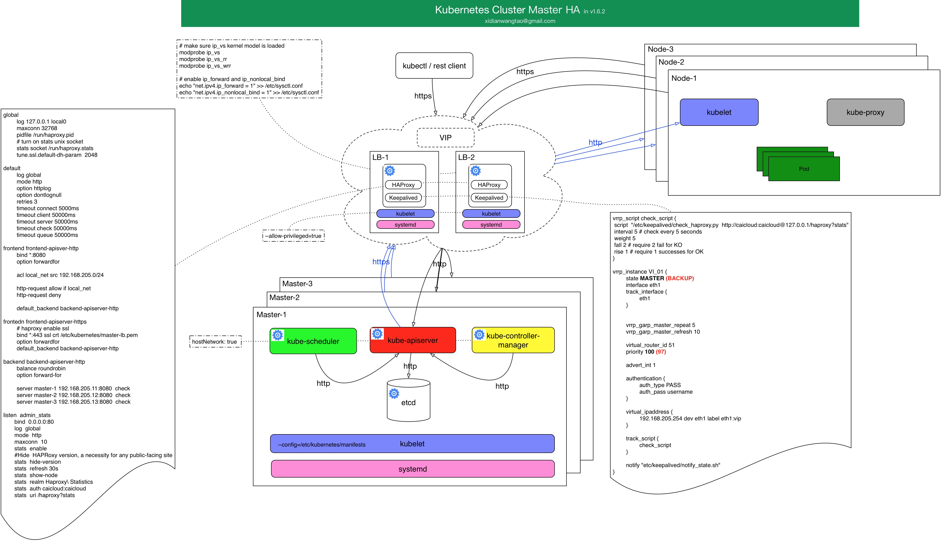The height and width of the screenshot is (560, 941).
Task: Click the maxconn 32768 line
Action: click(x=37, y=128)
